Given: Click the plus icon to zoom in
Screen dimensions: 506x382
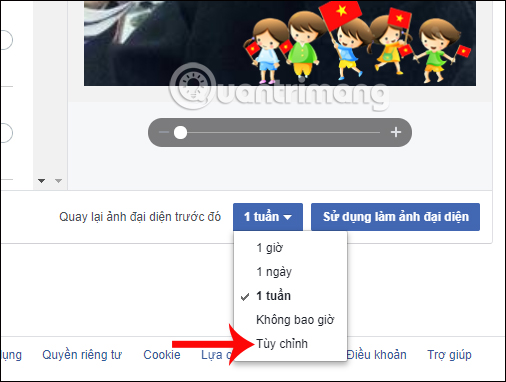Looking at the screenshot, I should point(396,132).
